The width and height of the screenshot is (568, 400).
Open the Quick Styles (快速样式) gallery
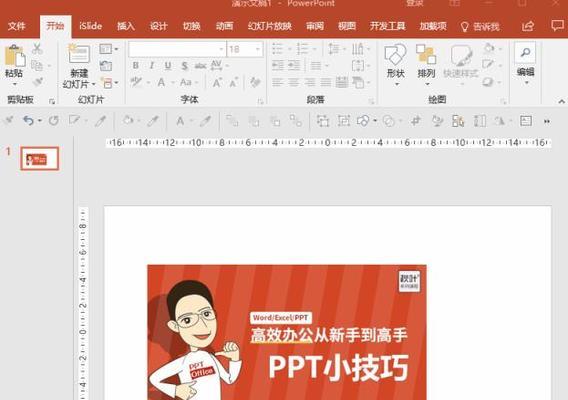461,64
